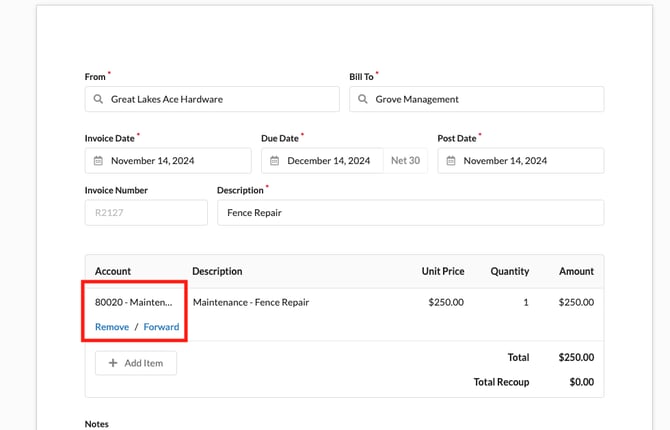Screen dimensions: 670x430
Task: Click the search icon in the Bill To field
Action: coord(362,100)
